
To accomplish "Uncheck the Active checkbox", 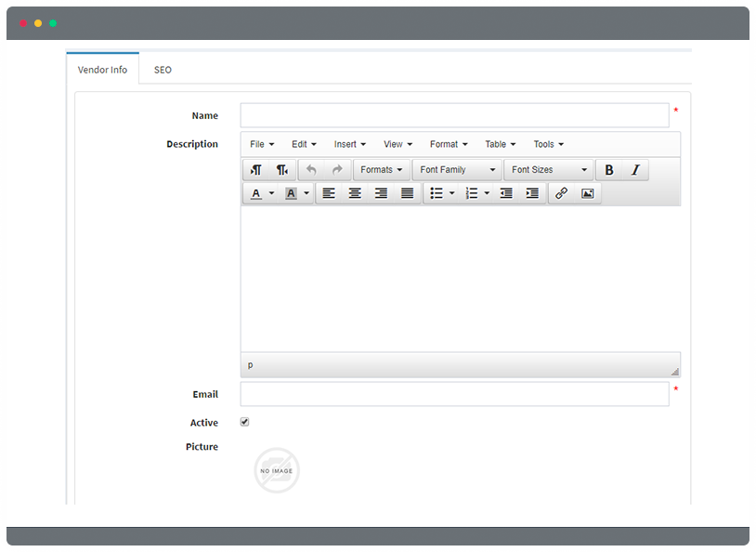I will (x=245, y=422).
